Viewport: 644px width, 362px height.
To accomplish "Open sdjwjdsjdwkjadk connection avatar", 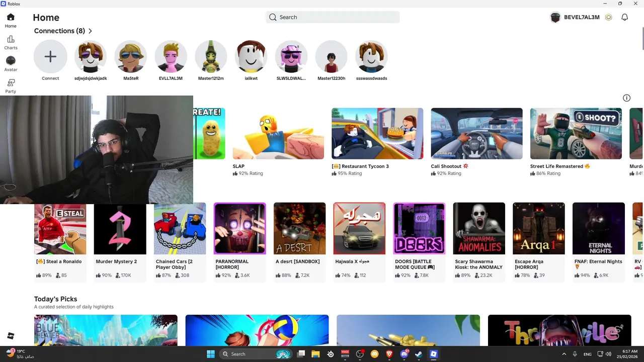I will 91,57.
